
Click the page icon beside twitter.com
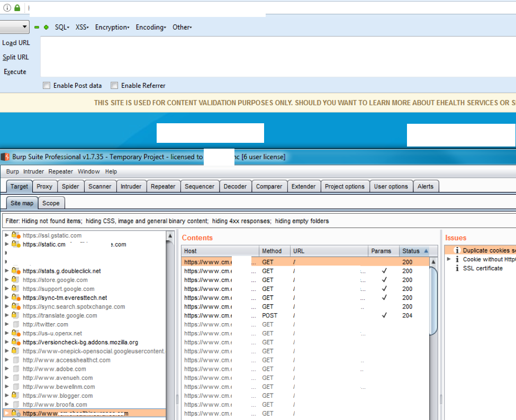click(15, 324)
